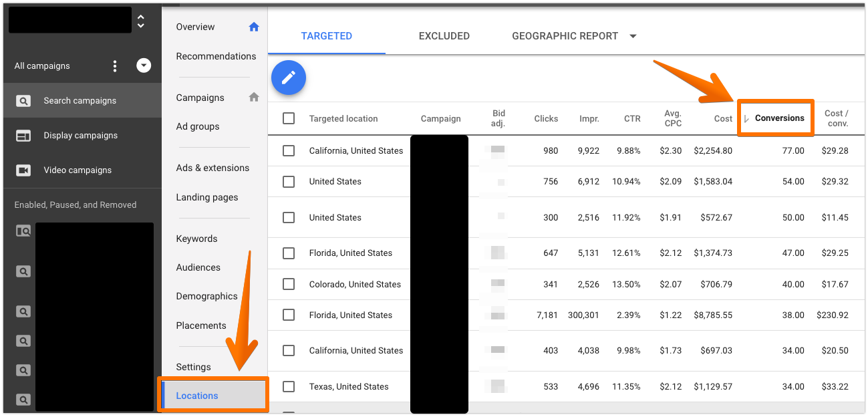Go to the Landing pages section

click(206, 197)
